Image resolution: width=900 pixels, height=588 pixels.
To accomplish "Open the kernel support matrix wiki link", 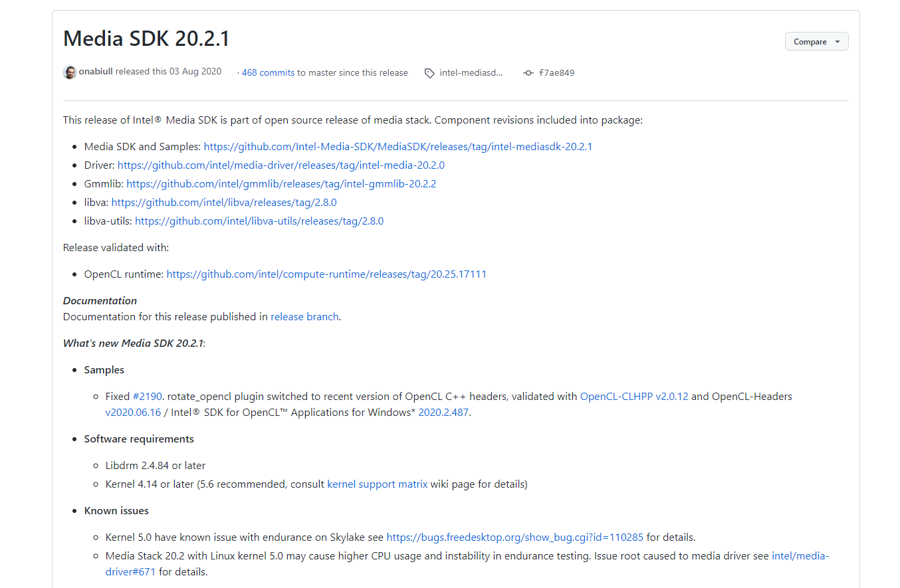I will point(378,484).
